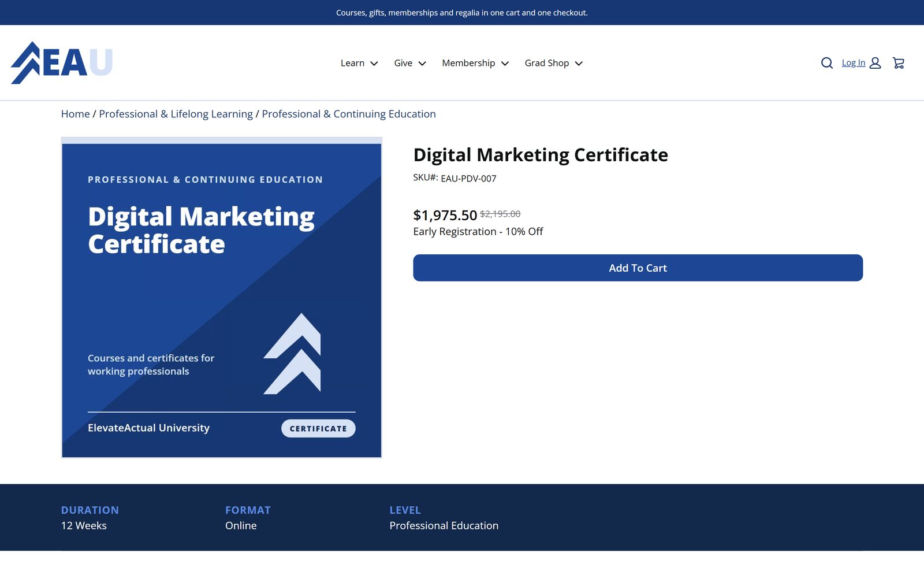Click the struck-through $2,195.00 price
Image resolution: width=924 pixels, height=578 pixels.
[x=500, y=214]
